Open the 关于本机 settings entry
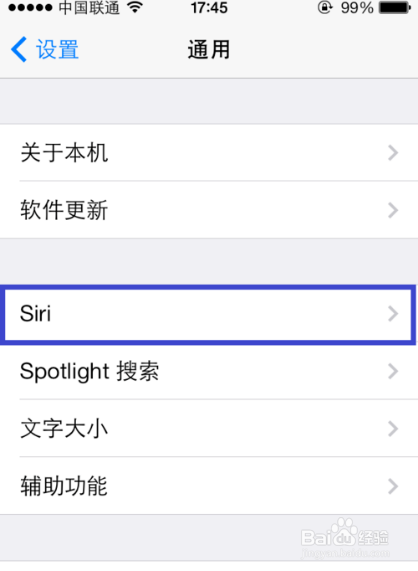The height and width of the screenshot is (571, 418). [x=209, y=153]
